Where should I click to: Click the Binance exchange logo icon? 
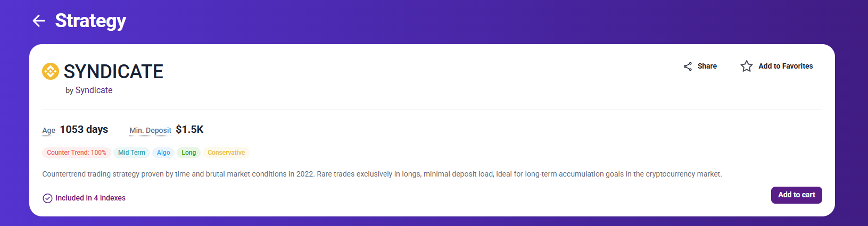coord(51,71)
